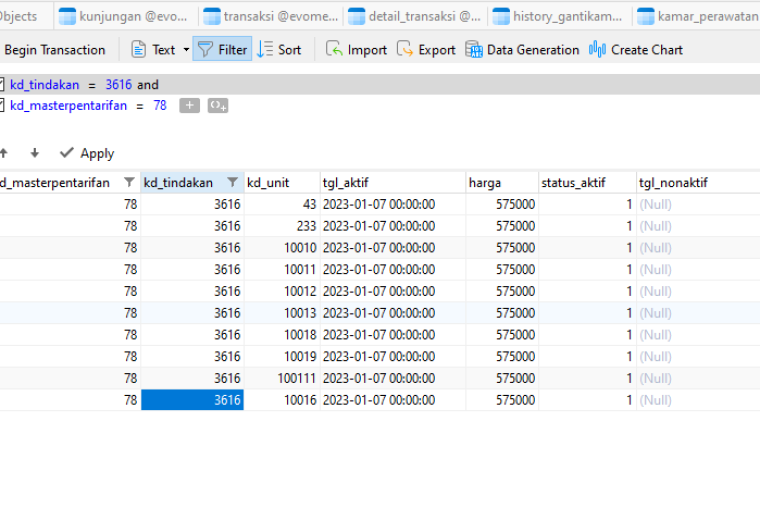Screen dimensions: 760x520
Task: Expand the Text view dropdown arrow
Action: point(186,49)
